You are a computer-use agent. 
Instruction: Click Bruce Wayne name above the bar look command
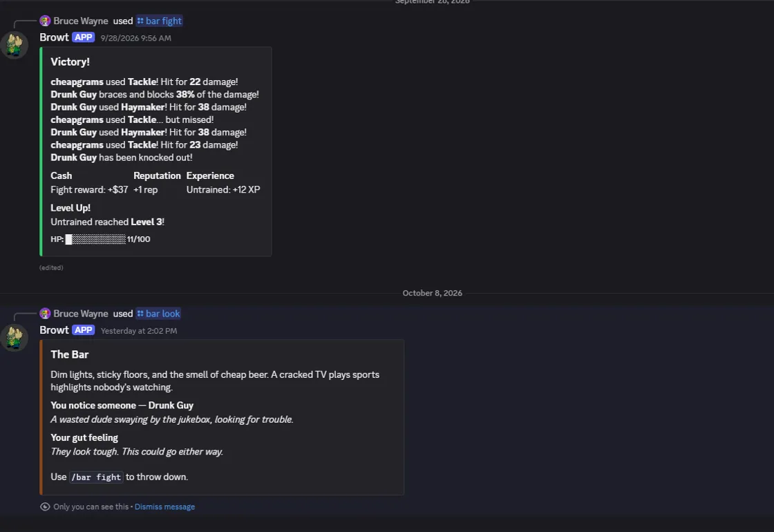click(80, 314)
